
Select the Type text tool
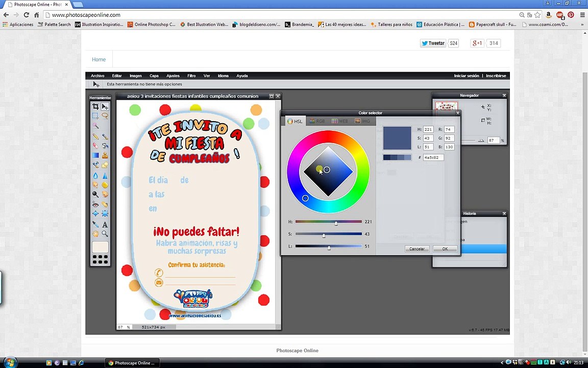click(x=105, y=224)
